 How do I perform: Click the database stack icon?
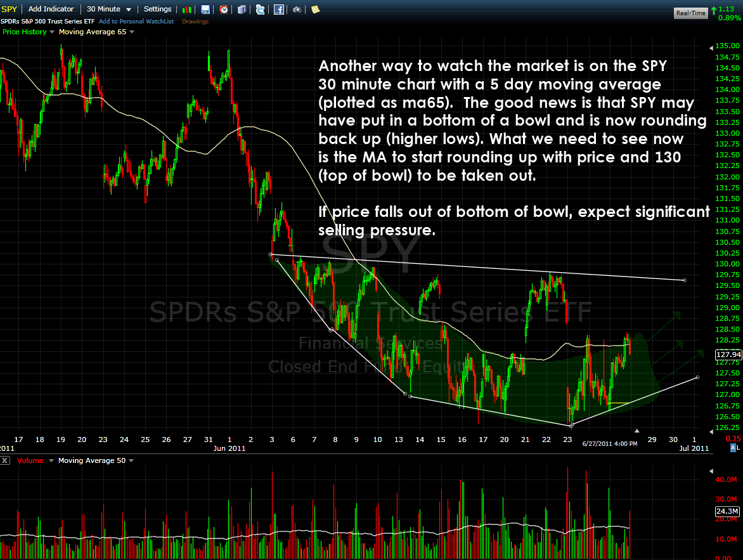242,10
